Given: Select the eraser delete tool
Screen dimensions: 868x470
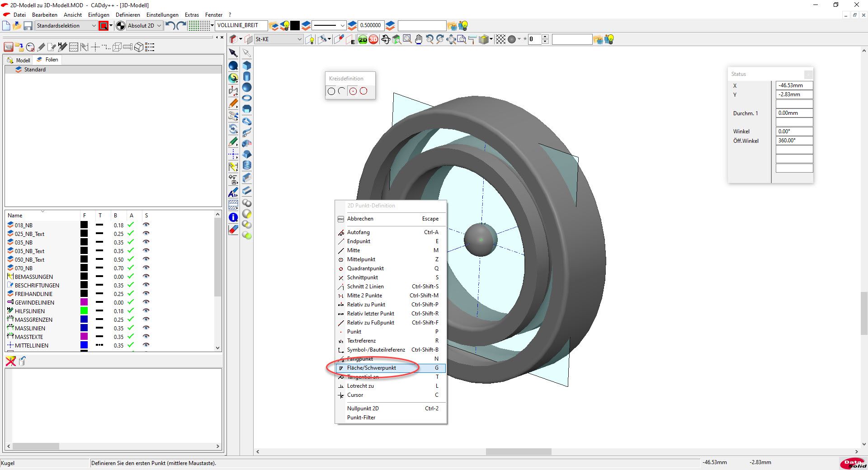Looking at the screenshot, I should (x=233, y=230).
